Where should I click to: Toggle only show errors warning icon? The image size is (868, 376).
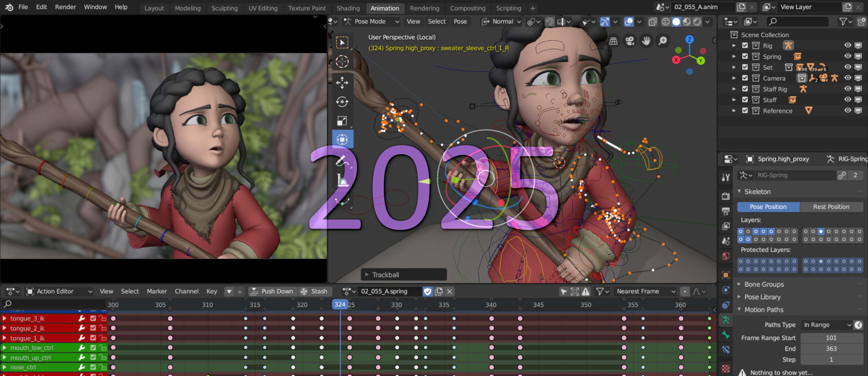[586, 292]
